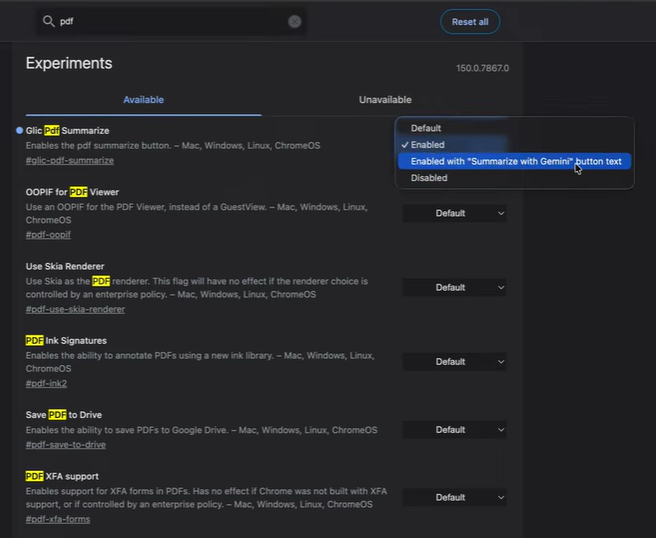Open PDF Ink Signatures dropdown
Screen dimensions: 656x538
pyautogui.click(x=454, y=361)
